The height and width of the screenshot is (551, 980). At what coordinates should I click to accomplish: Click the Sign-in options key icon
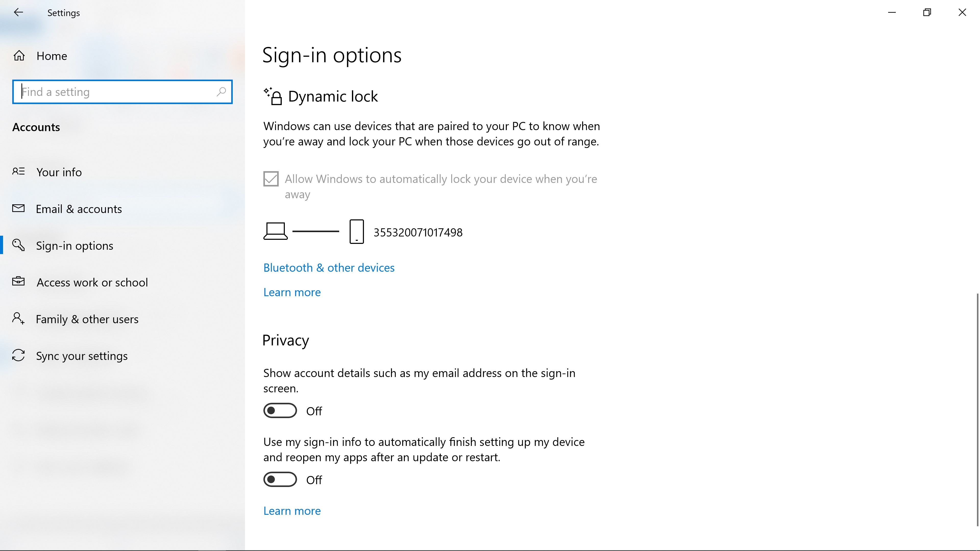click(18, 245)
